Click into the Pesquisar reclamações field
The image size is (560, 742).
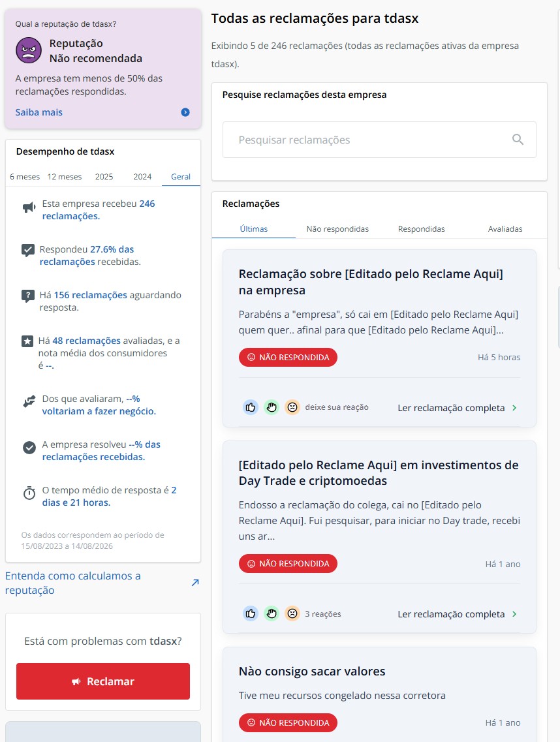tap(379, 140)
